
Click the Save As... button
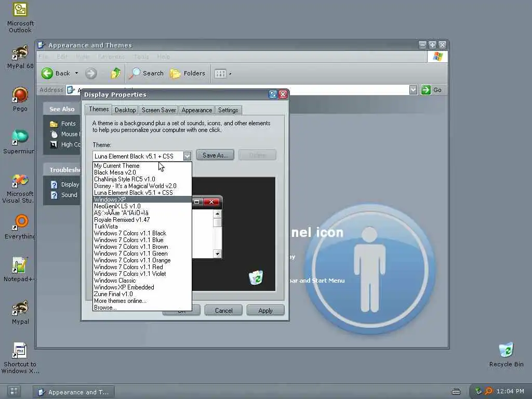click(x=215, y=155)
